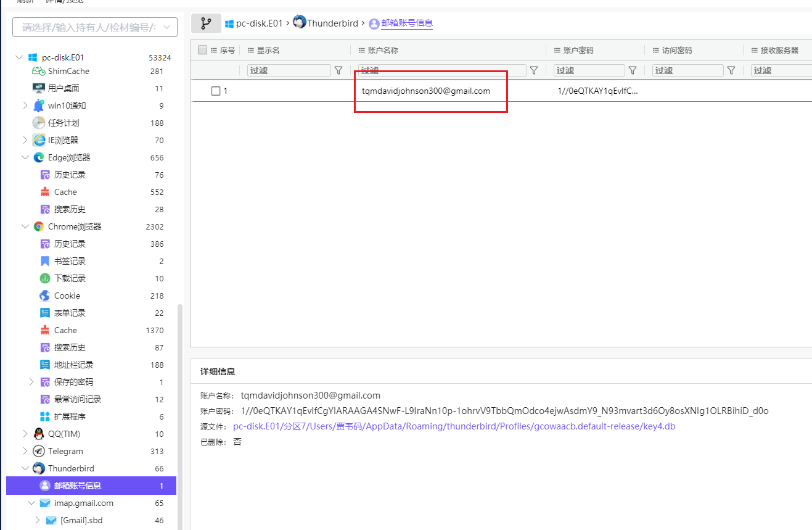
Task: Click the Cookie icon under Chrome
Action: click(x=45, y=296)
